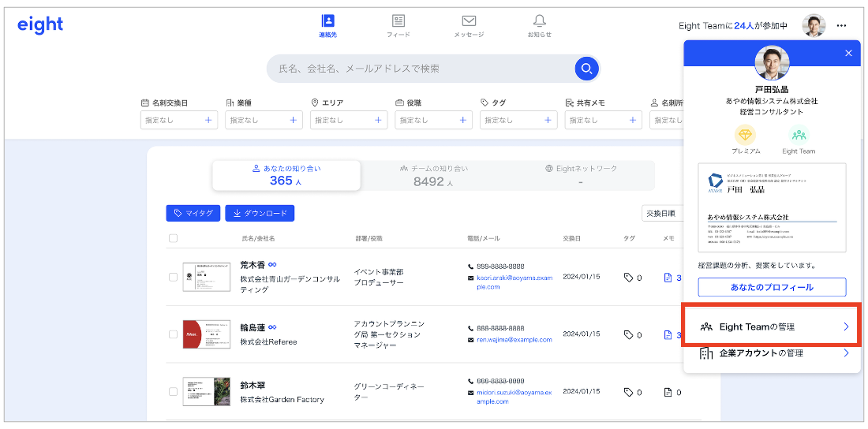Close the profile popup panel

(848, 53)
